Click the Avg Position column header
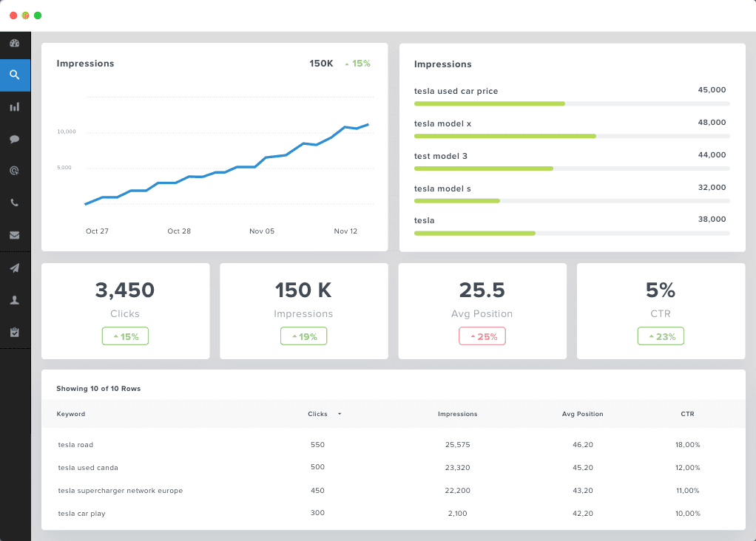 tap(582, 414)
